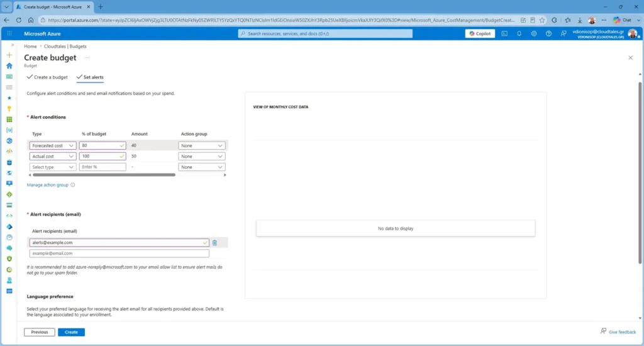Screen dimensions: 644x346
Task: Open a new browser tab
Action: (x=101, y=7)
